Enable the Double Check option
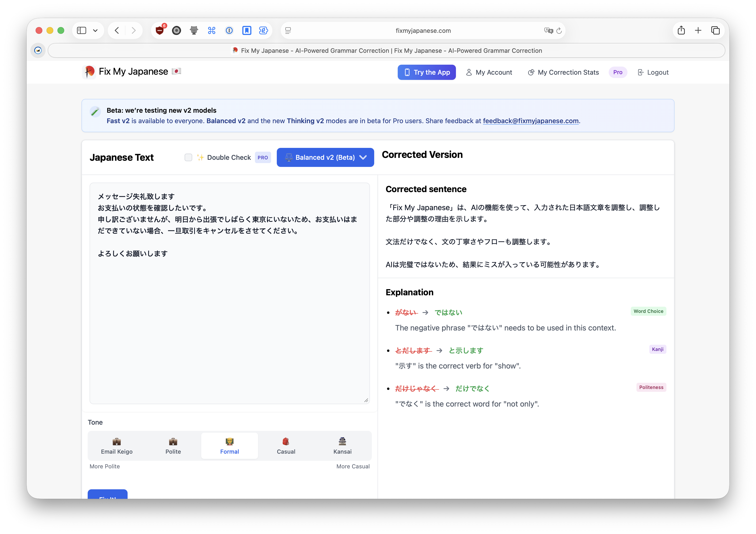Image resolution: width=756 pixels, height=534 pixels. [x=188, y=157]
